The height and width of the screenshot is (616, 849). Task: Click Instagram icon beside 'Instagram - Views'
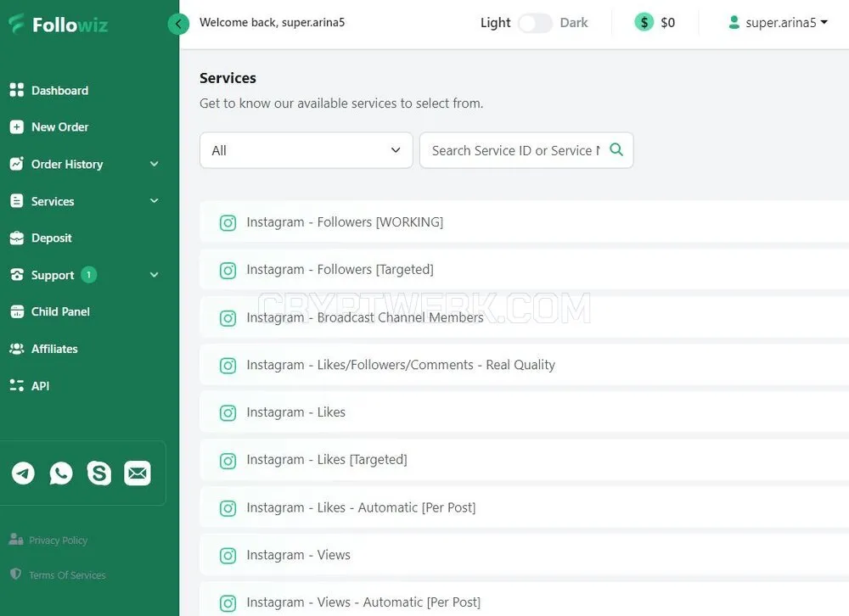pyautogui.click(x=228, y=556)
